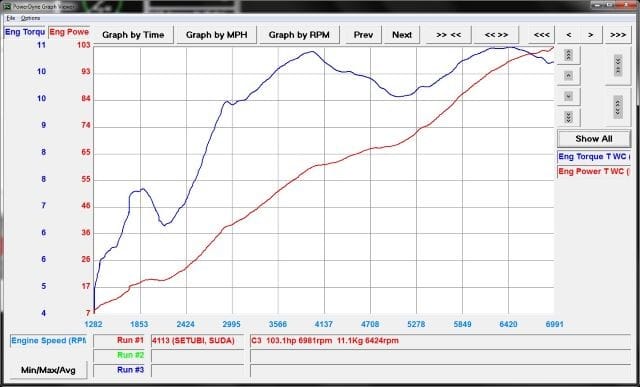Open the File menu
Image resolution: width=640 pixels, height=387 pixels.
click(x=11, y=18)
